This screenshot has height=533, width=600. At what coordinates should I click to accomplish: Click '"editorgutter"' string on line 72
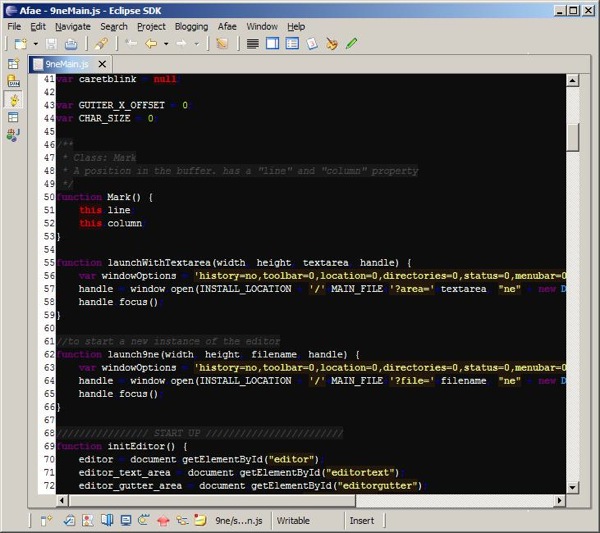tap(376, 486)
